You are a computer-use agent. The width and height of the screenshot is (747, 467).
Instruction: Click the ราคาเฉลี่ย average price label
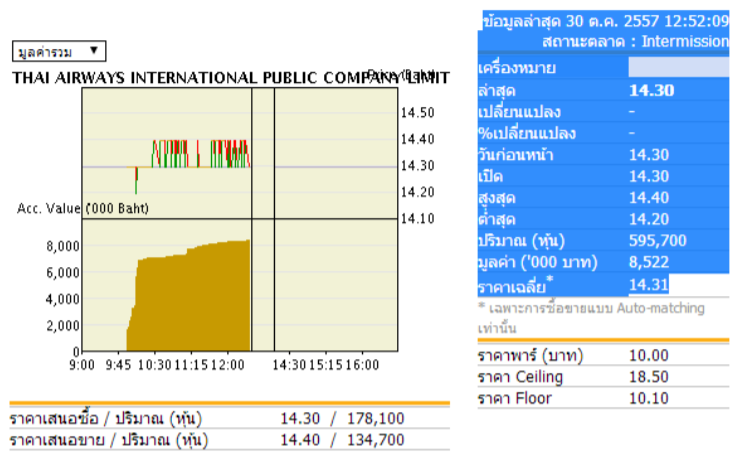point(515,285)
